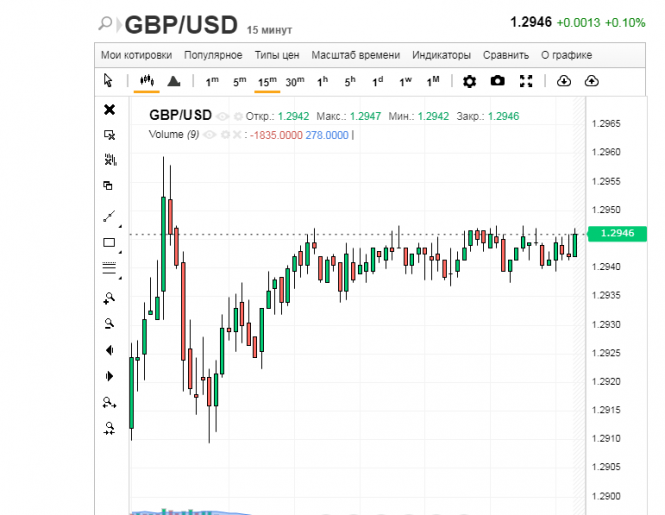Expand the horizontal lines tool submenu arrow
Viewport: 665px width, 515px height.
[120, 278]
